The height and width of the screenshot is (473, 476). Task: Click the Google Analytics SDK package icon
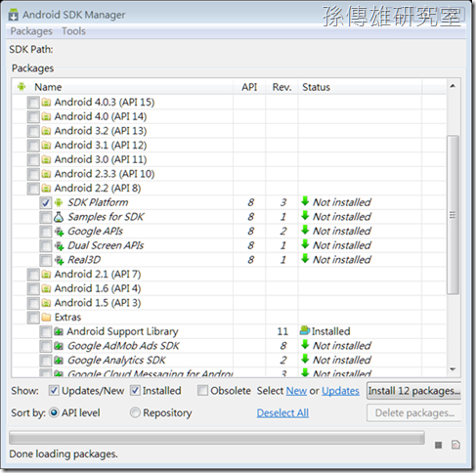coord(59,361)
